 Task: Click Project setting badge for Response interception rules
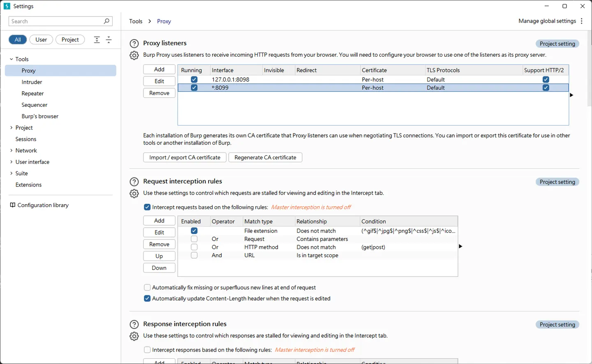(557, 325)
